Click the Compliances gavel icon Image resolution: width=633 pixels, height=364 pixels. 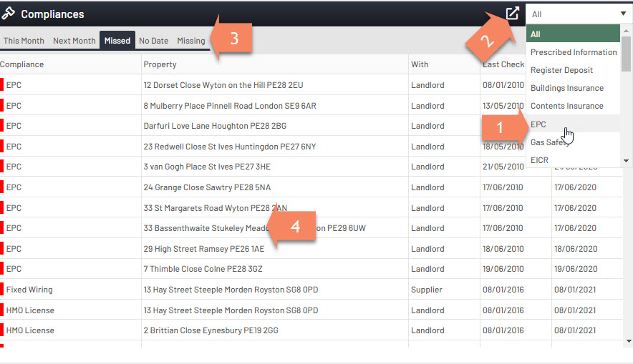click(x=9, y=14)
